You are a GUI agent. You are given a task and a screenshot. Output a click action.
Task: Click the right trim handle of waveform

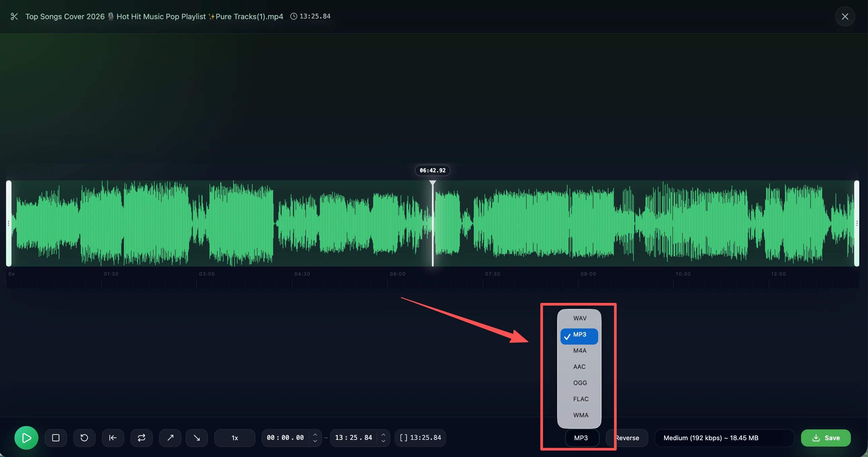[856, 223]
